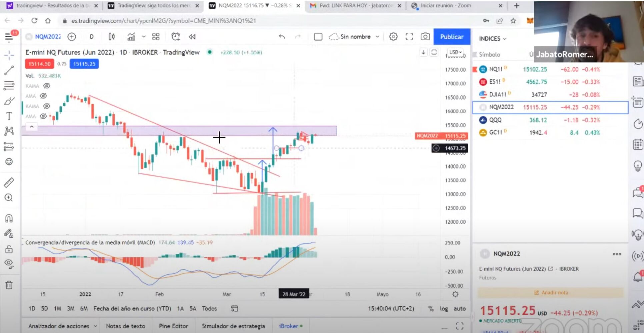Switch to the Fwd: LINK PARA HOY Gmail tab
The height and width of the screenshot is (333, 644).
[355, 6]
